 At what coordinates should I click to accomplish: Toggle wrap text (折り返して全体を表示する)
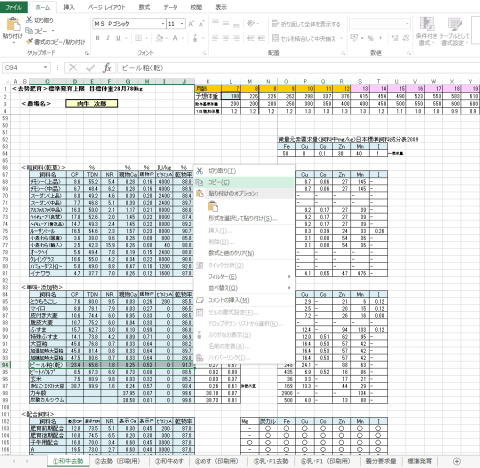click(x=306, y=24)
